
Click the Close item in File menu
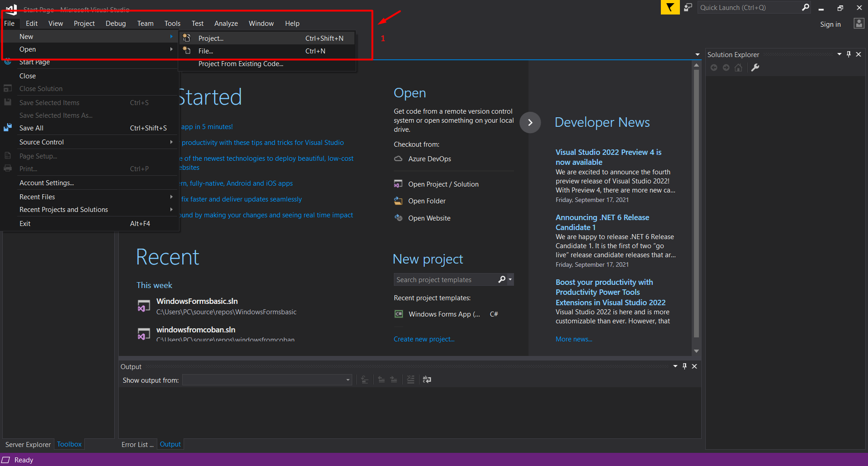click(x=90, y=76)
